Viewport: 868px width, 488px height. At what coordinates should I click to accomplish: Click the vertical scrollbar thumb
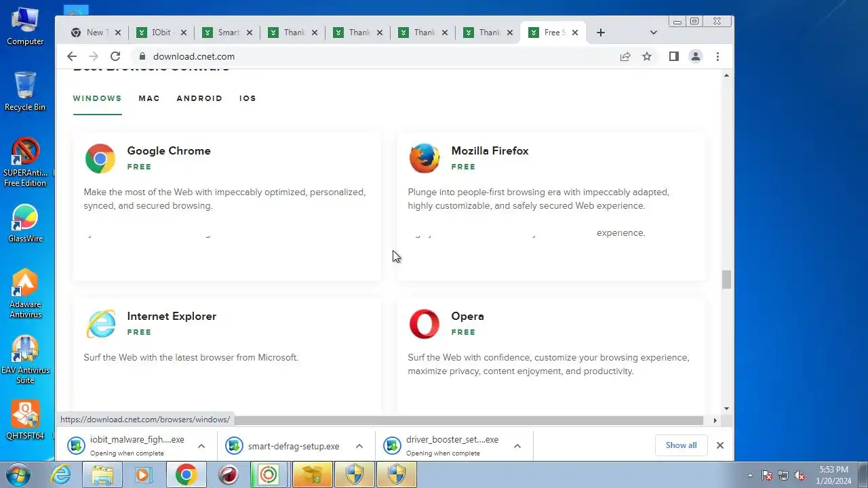(x=726, y=279)
